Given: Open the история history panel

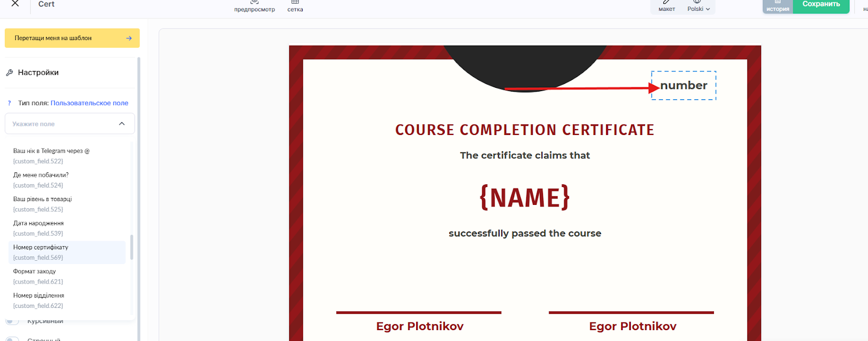Looking at the screenshot, I should pyautogui.click(x=777, y=6).
